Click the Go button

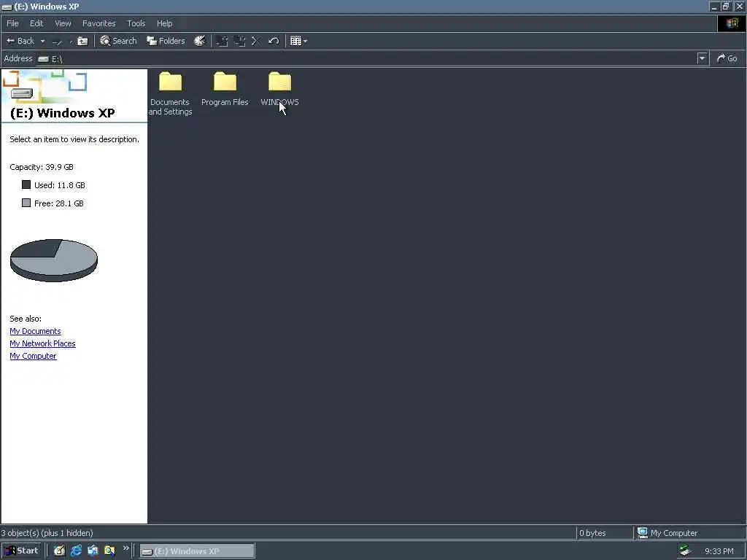tap(727, 58)
